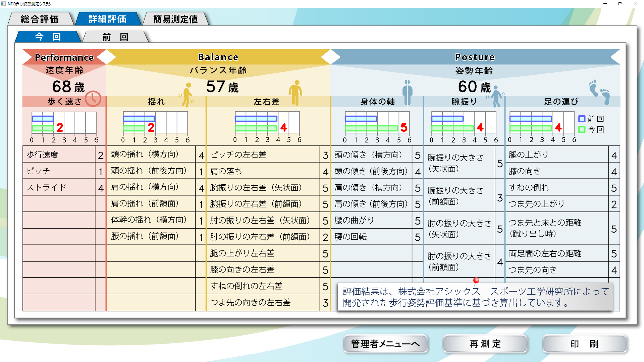Click the blue 前回 legend square

point(582,119)
